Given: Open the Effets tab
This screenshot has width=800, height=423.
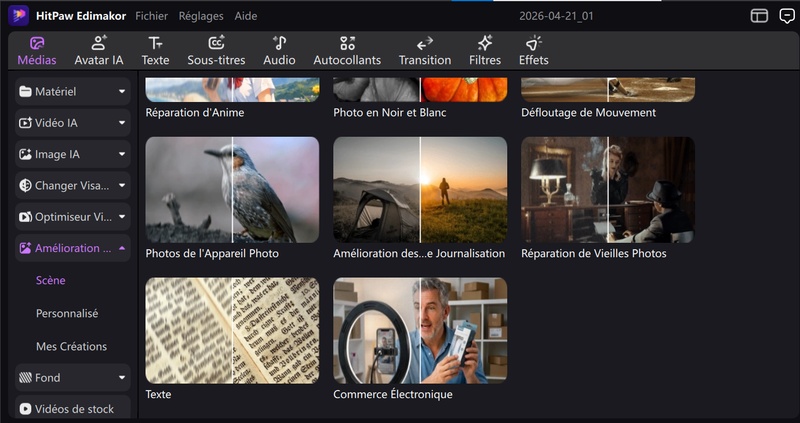Looking at the screenshot, I should (x=534, y=51).
